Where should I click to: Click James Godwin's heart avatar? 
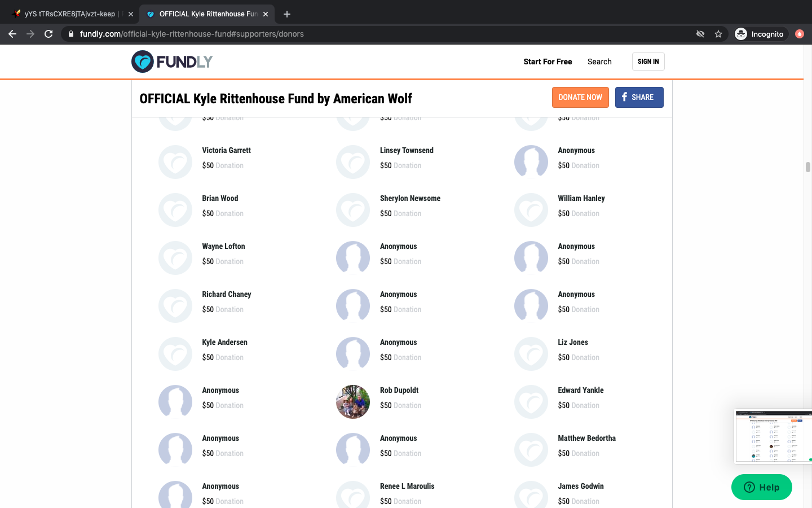click(x=531, y=495)
